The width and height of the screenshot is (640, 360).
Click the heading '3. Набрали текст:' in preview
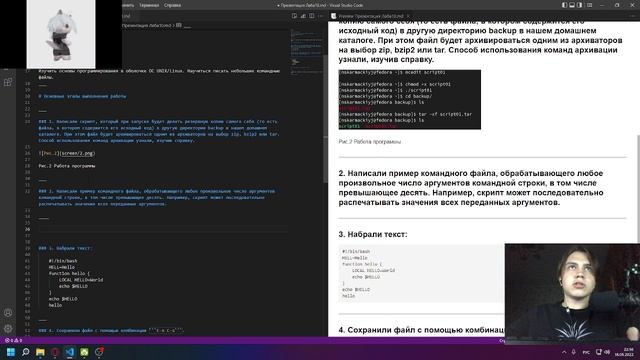pyautogui.click(x=373, y=234)
